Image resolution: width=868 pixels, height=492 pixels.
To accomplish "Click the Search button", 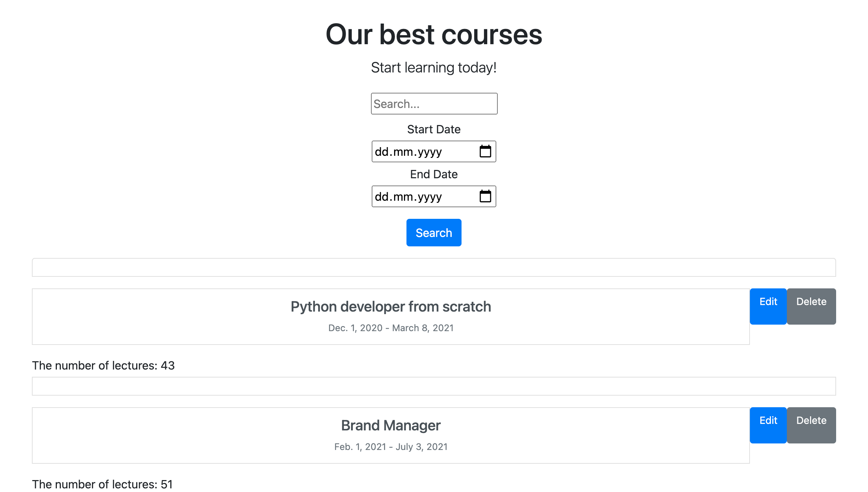I will point(434,233).
